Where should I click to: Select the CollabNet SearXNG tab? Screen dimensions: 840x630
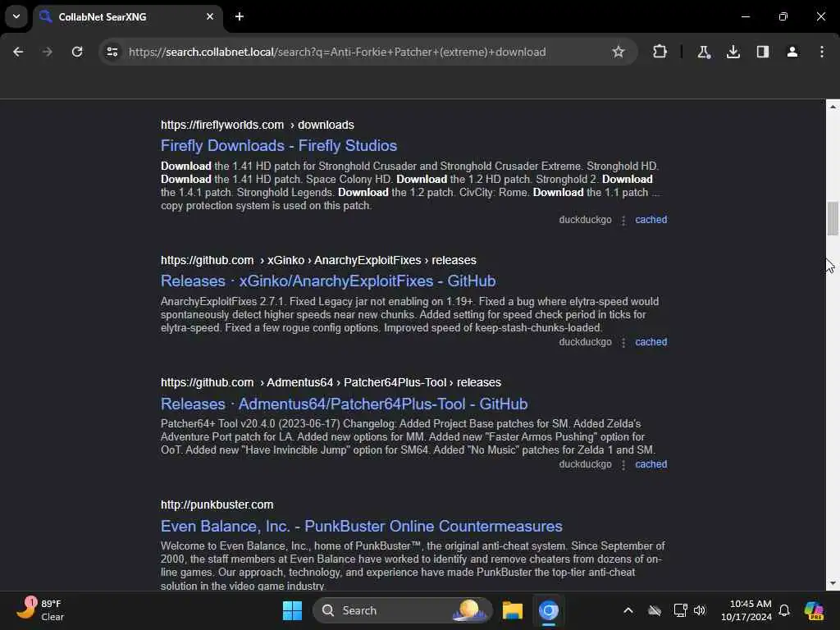click(x=127, y=16)
